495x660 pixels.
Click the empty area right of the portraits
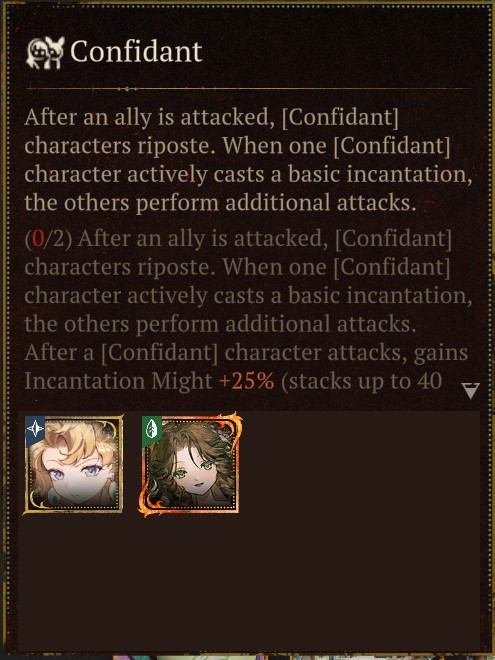coord(362,465)
